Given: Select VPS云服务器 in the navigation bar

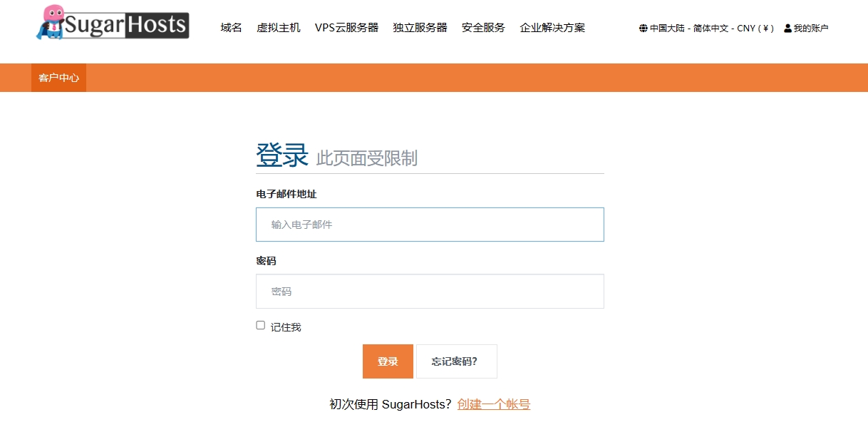Looking at the screenshot, I should [347, 28].
